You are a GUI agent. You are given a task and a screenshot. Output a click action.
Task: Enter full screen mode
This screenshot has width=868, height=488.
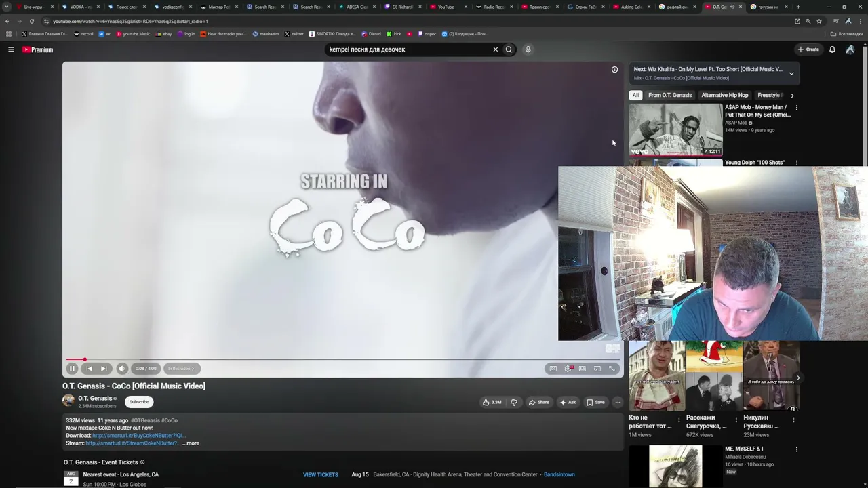(x=612, y=369)
